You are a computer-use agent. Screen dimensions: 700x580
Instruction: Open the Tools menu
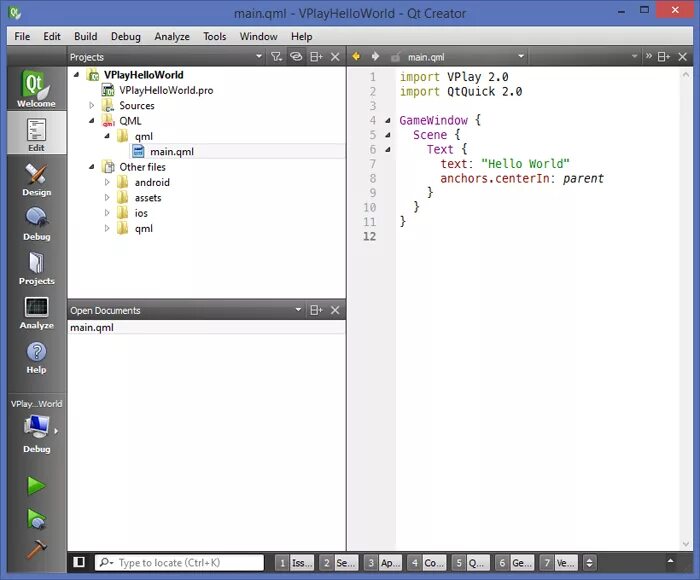[x=215, y=36]
